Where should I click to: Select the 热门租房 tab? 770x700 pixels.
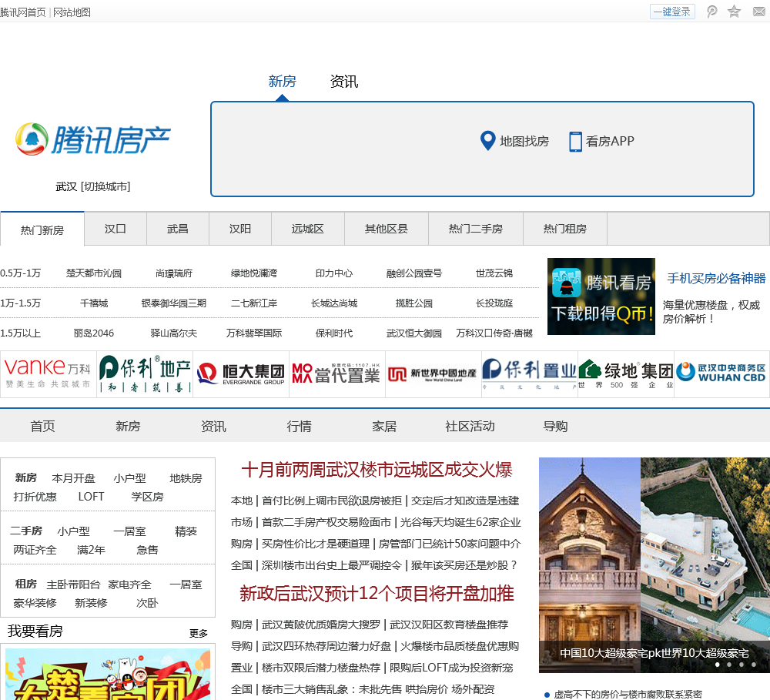pyautogui.click(x=565, y=229)
